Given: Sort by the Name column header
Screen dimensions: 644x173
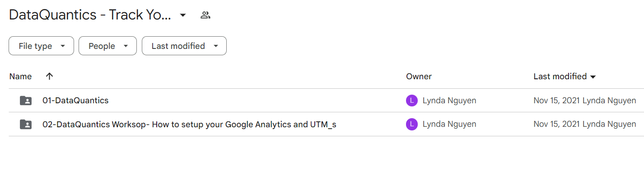Looking at the screenshot, I should (20, 77).
